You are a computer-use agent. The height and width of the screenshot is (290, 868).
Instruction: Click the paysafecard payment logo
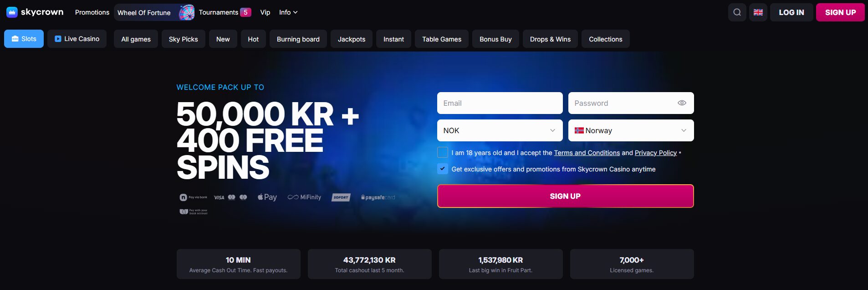pos(378,197)
